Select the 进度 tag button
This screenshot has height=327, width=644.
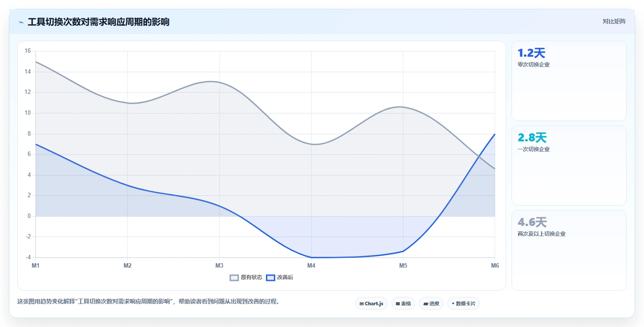click(x=431, y=304)
